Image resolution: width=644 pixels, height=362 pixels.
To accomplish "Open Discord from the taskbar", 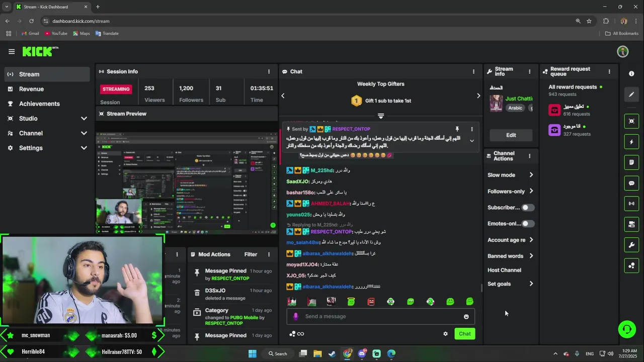I will click(362, 353).
